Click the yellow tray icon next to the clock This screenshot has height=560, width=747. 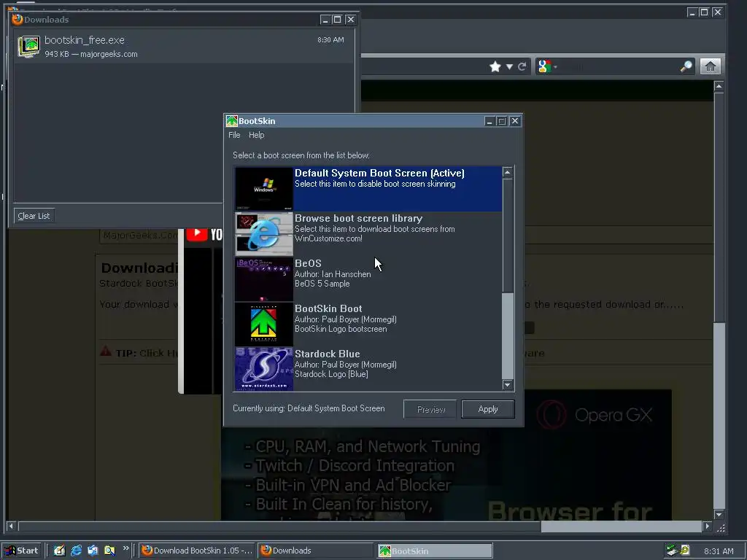click(685, 551)
